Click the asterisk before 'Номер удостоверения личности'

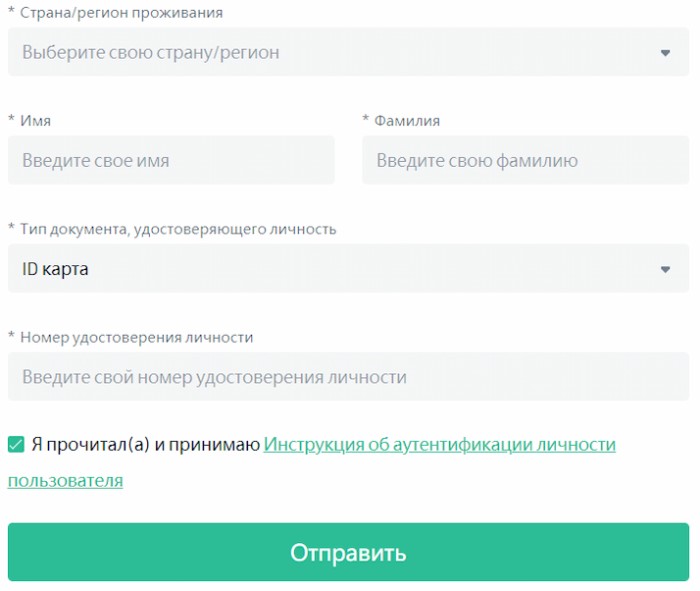click(x=12, y=335)
